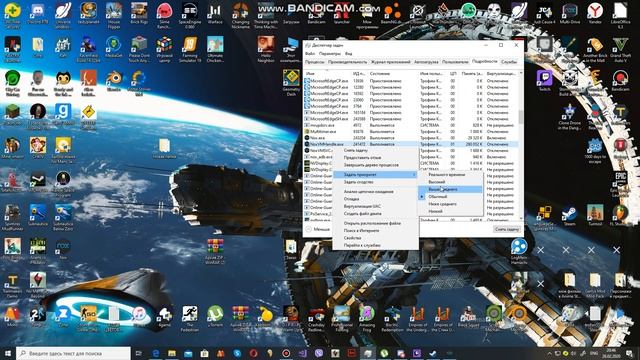Open the Steam desktop shortcut
Image resolution: width=640 pixels, height=360 pixels.
(x=569, y=215)
